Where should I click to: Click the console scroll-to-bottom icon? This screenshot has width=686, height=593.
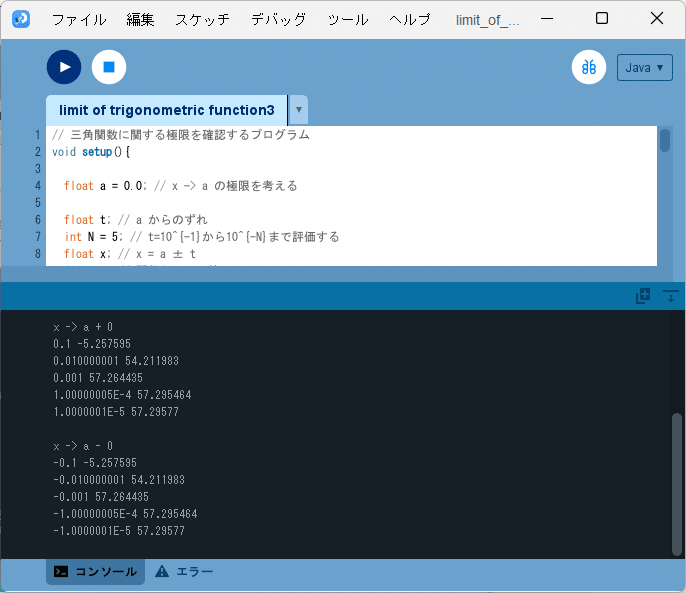670,296
